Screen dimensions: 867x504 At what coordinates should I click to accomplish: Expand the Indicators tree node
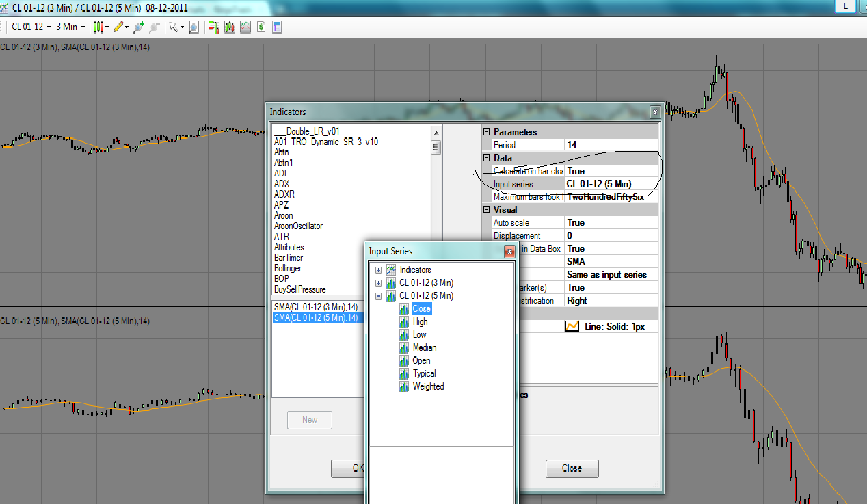click(378, 269)
